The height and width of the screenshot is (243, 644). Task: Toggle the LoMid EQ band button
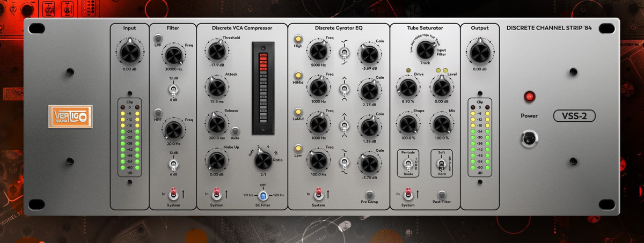point(297,112)
